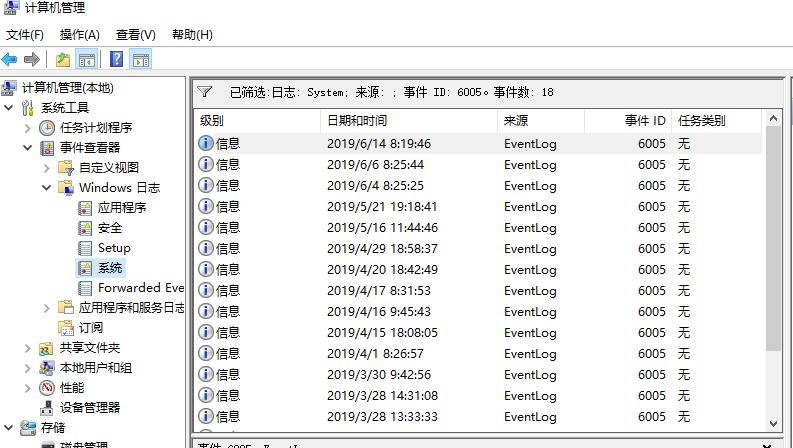The height and width of the screenshot is (448, 793).
Task: Click the Setup log icon
Action: tap(85, 248)
